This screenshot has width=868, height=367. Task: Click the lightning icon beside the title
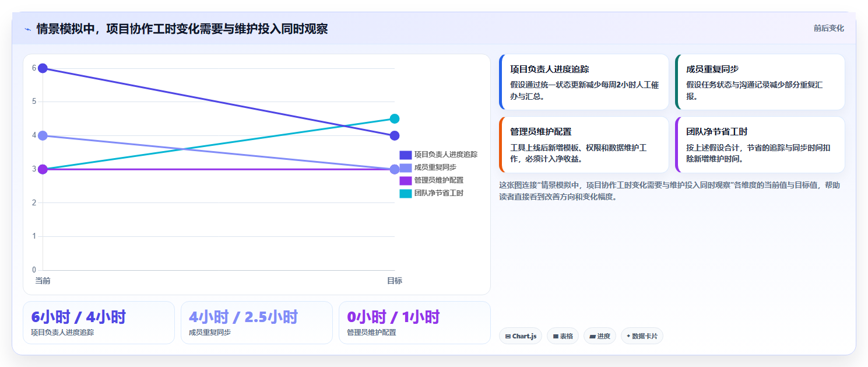point(27,29)
